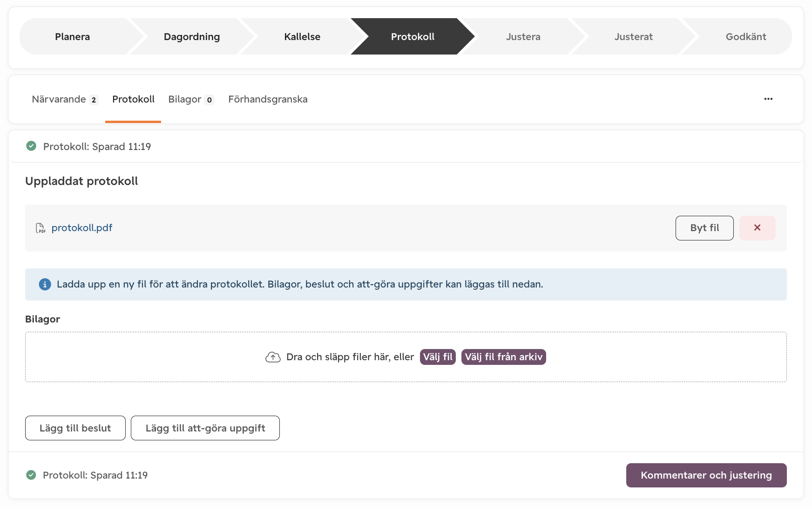The image size is (812, 507).
Task: Click the Bilagor drop zone area
Action: tap(406, 357)
